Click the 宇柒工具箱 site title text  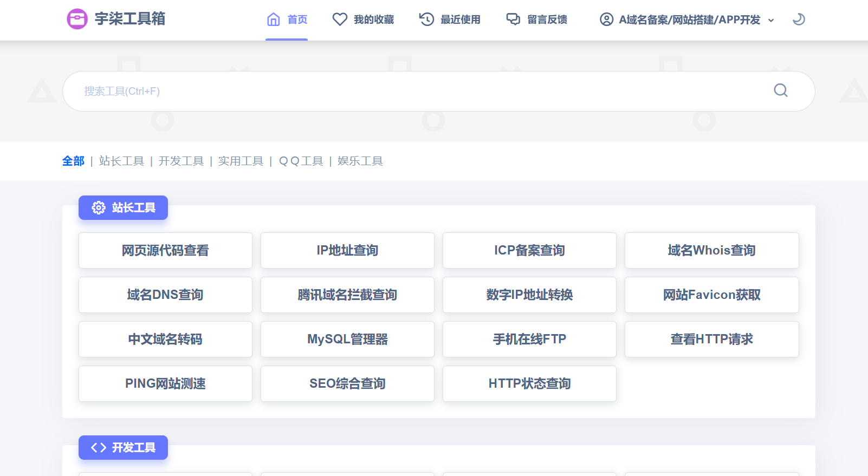130,19
